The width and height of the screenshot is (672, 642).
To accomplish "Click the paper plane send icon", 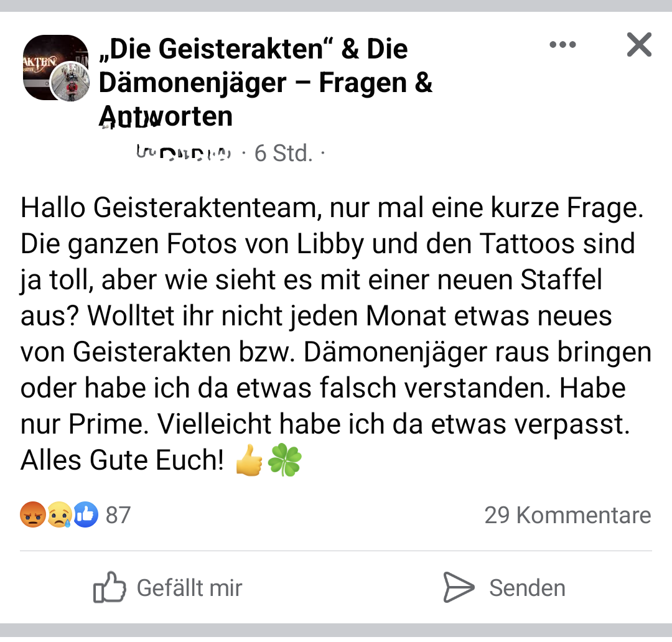I will click(458, 588).
